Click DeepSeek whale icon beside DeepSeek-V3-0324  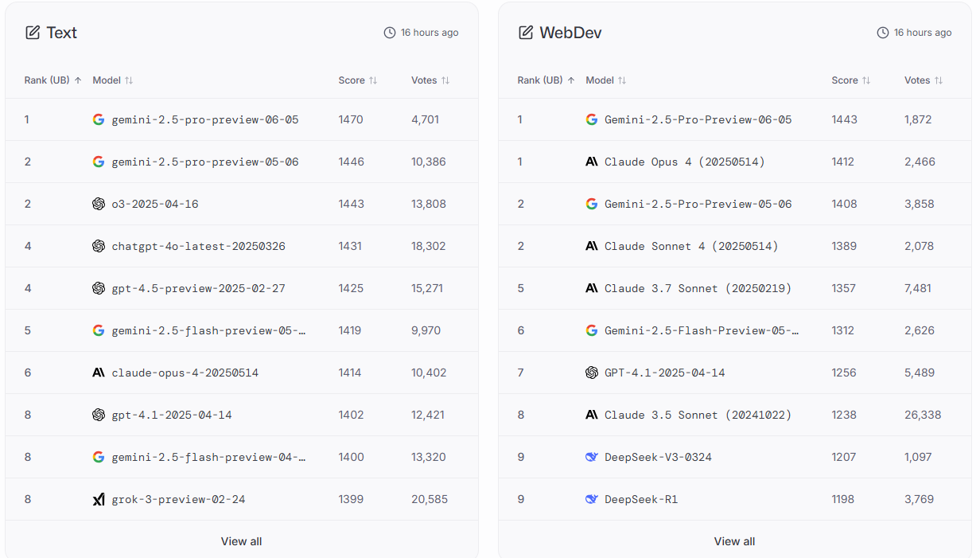[591, 457]
